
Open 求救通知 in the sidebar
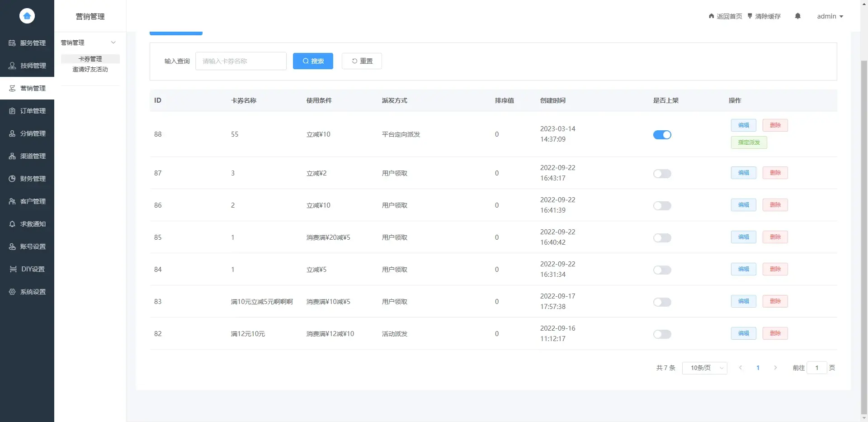pos(27,224)
